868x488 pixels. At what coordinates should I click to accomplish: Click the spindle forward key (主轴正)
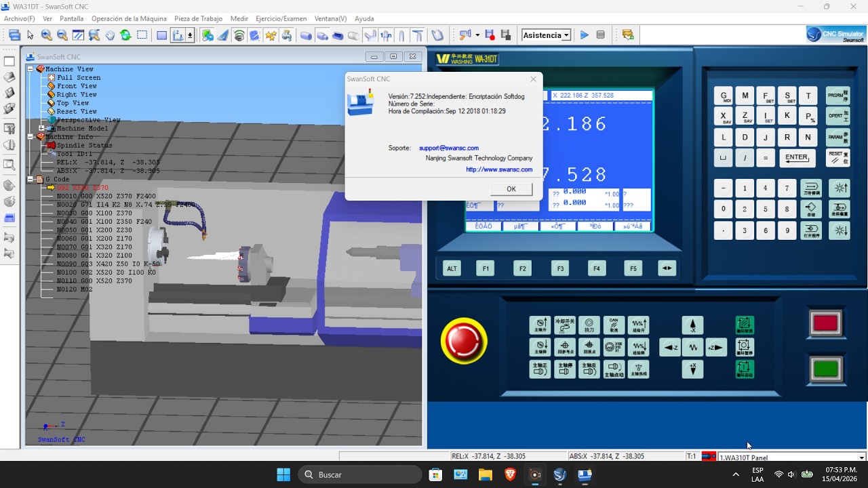tap(540, 369)
